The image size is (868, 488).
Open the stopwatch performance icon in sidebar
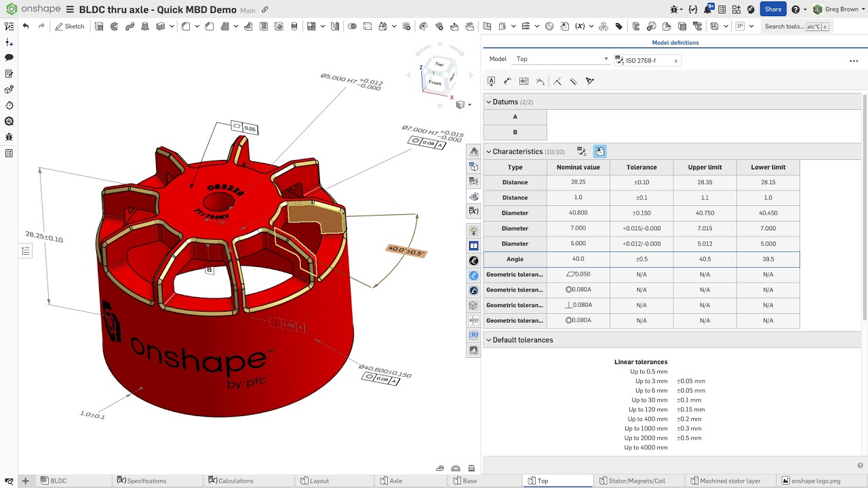click(9, 105)
